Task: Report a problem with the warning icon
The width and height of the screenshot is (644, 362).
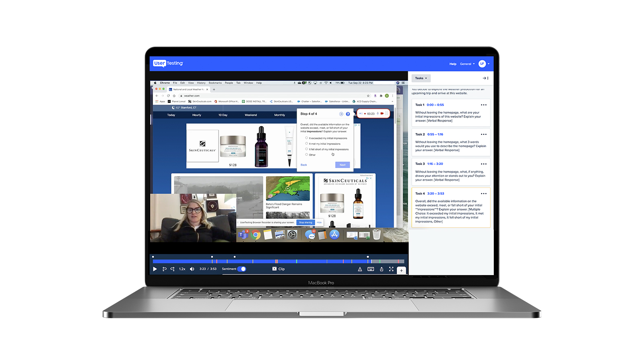Action: click(x=360, y=269)
